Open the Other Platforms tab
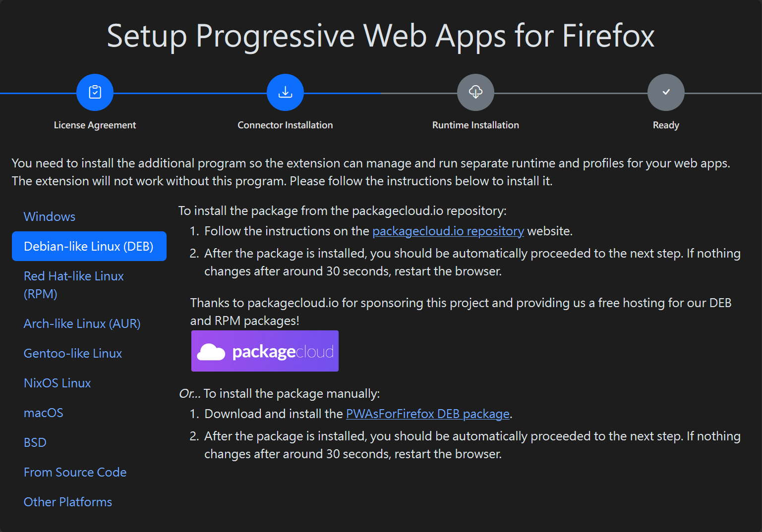 (x=68, y=502)
